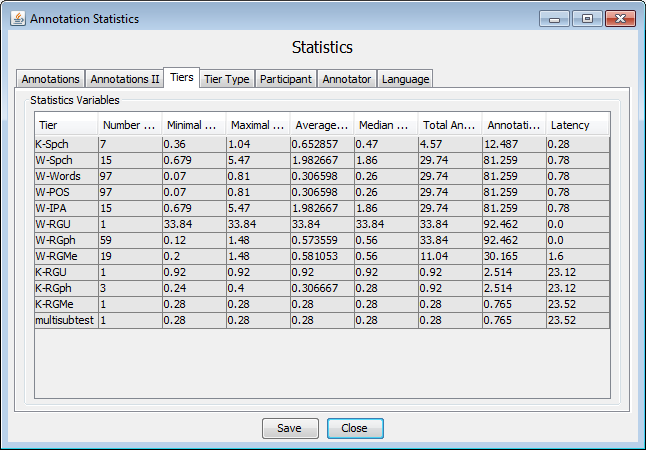This screenshot has height=450, width=646.
Task: Switch to the Annotations tab
Action: [x=51, y=79]
